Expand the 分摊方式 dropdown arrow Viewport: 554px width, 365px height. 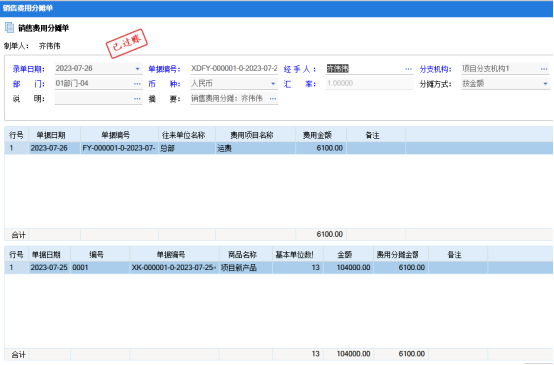(545, 84)
